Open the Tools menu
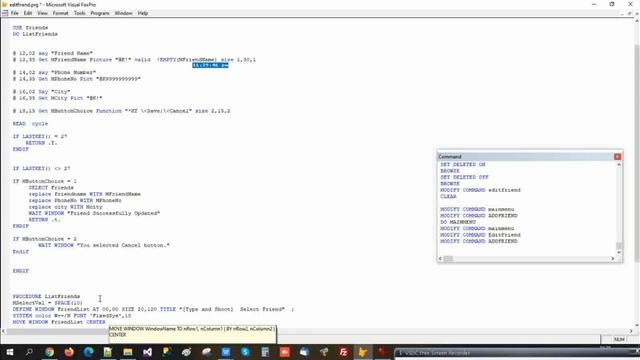640x360 pixels. click(x=80, y=13)
